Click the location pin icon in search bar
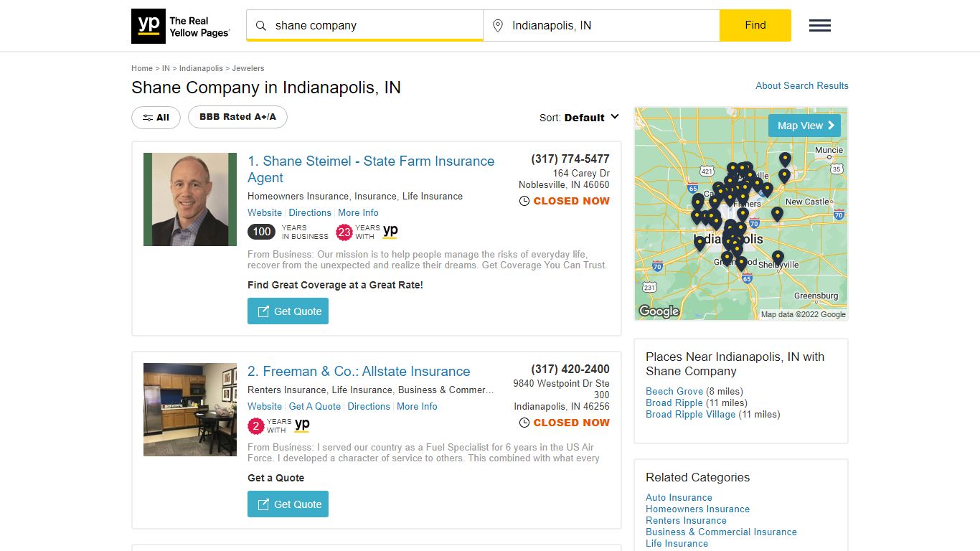980x551 pixels. 498,26
